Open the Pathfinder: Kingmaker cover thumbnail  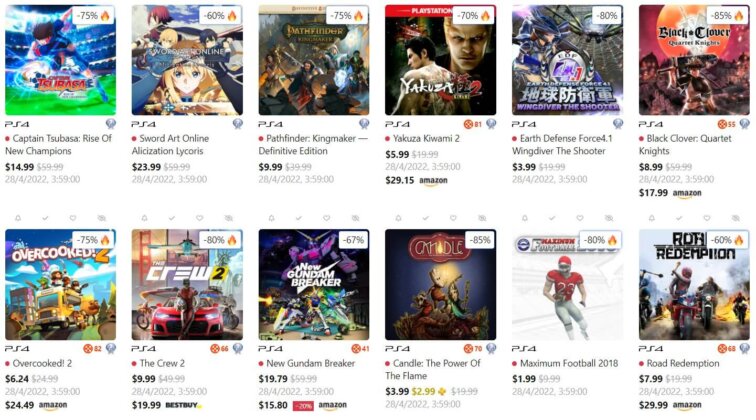[314, 60]
